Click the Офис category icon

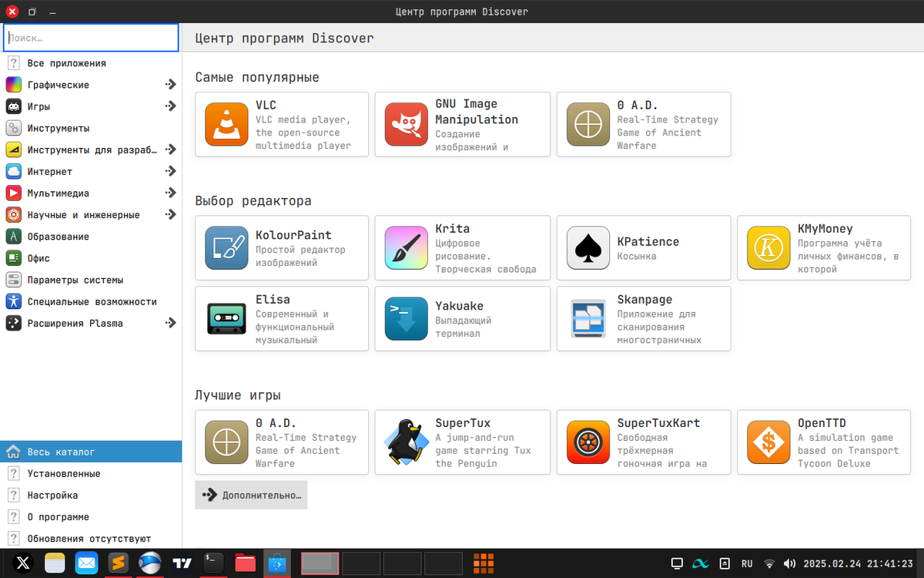click(x=13, y=258)
